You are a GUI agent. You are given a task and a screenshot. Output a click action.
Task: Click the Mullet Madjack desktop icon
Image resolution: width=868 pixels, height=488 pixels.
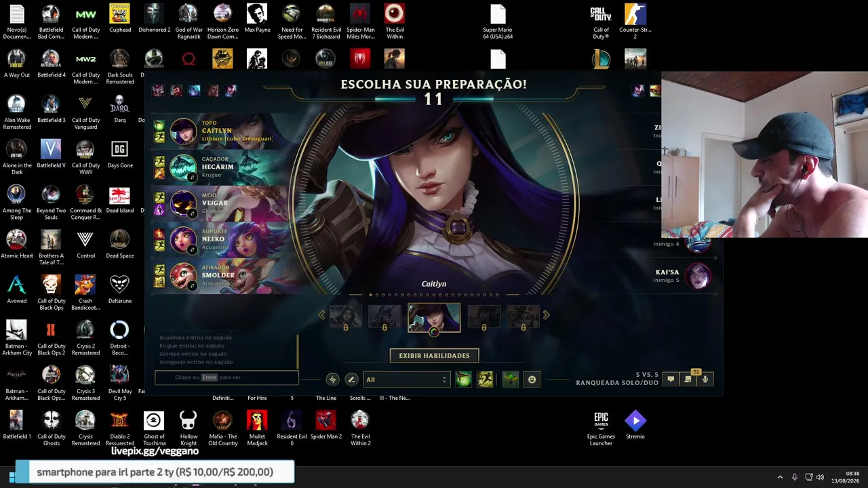(x=257, y=428)
